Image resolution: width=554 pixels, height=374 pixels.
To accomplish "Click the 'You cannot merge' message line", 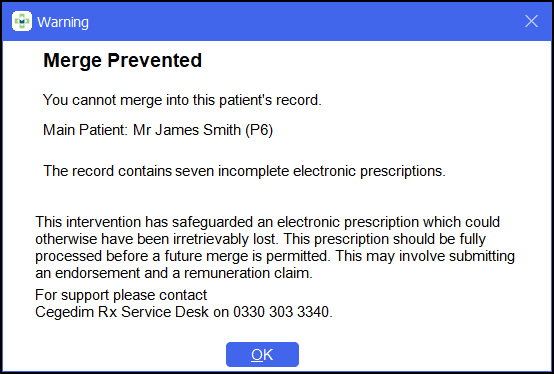I will [x=182, y=100].
